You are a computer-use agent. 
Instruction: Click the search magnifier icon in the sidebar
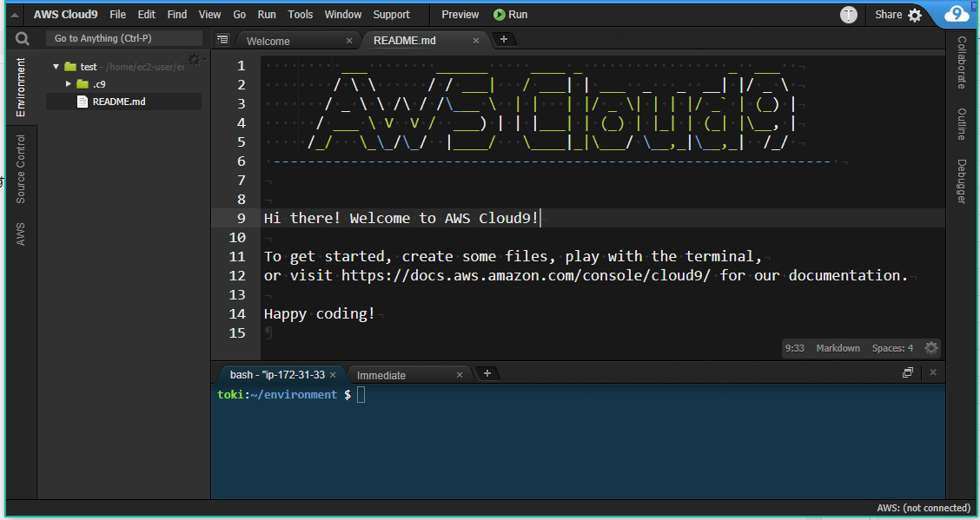coord(23,39)
